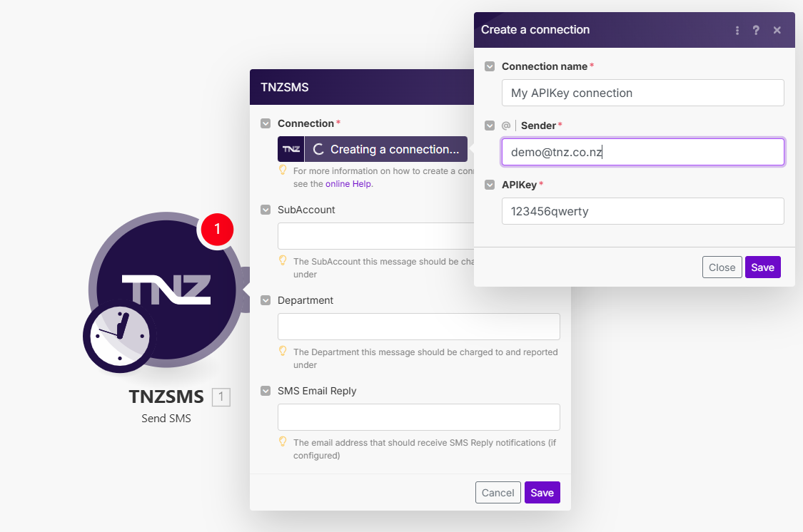803x532 pixels.
Task: Open the online Help link
Action: coord(348,183)
